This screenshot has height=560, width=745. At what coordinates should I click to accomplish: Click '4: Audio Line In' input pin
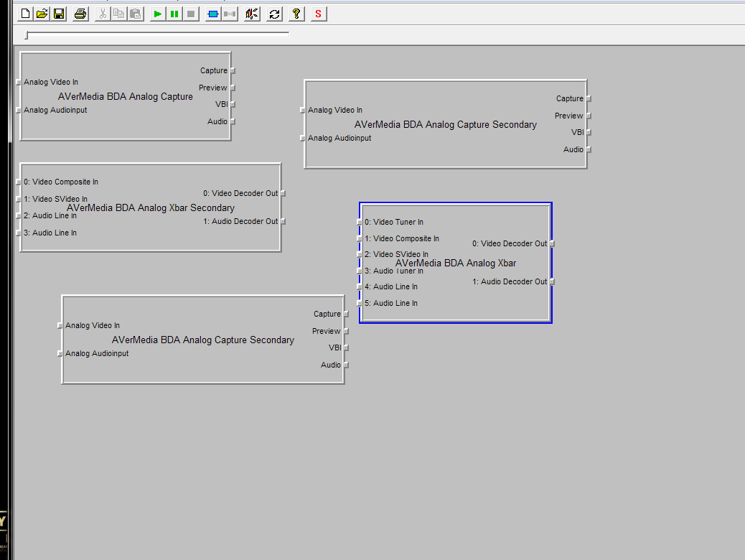click(x=359, y=286)
